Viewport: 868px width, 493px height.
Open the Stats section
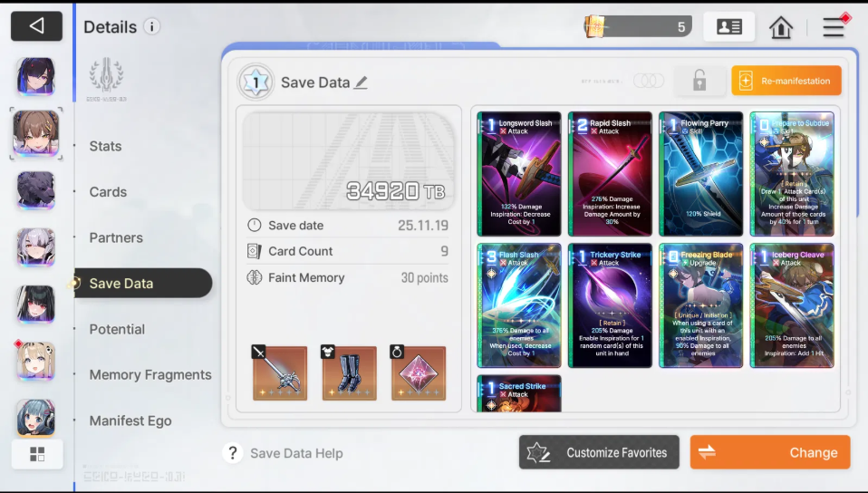(x=105, y=146)
